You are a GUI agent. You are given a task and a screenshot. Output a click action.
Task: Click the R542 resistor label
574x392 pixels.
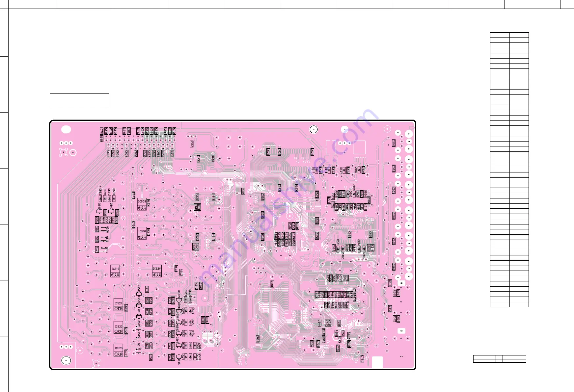tap(181, 273)
